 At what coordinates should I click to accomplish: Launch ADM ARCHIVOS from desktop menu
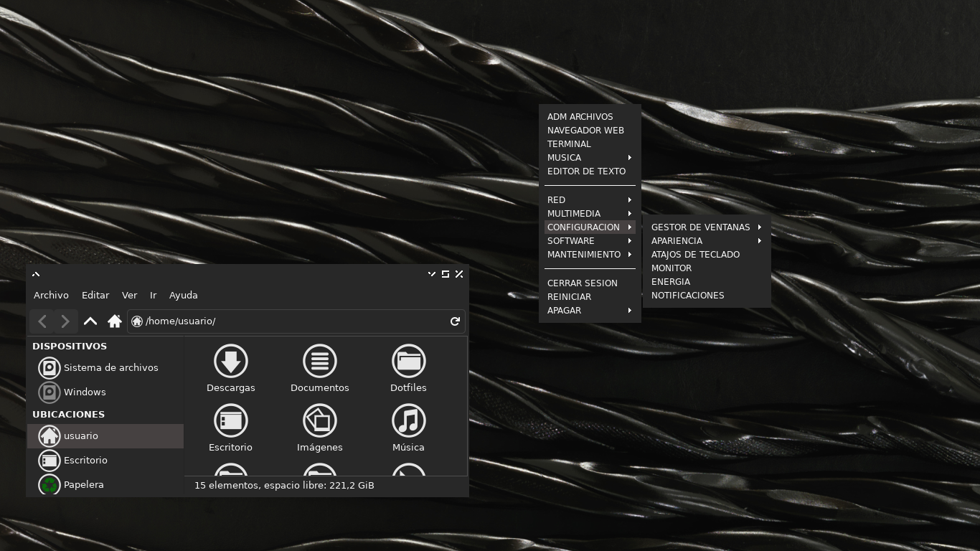pyautogui.click(x=590, y=117)
